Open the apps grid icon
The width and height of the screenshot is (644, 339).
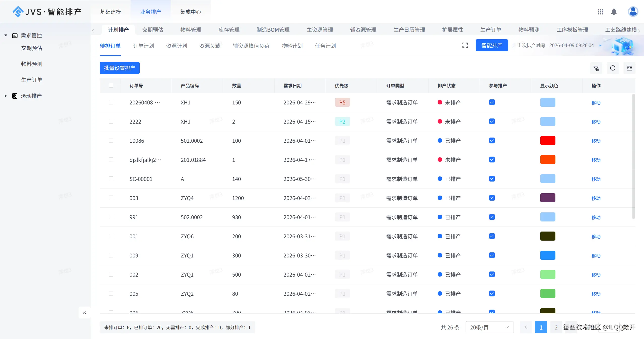tap(600, 12)
